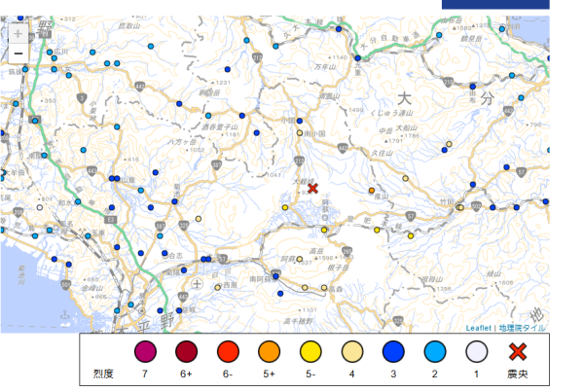Screen dimensions: 584x392
Task: Open the 地理院タイル attribution link
Action: click(522, 328)
